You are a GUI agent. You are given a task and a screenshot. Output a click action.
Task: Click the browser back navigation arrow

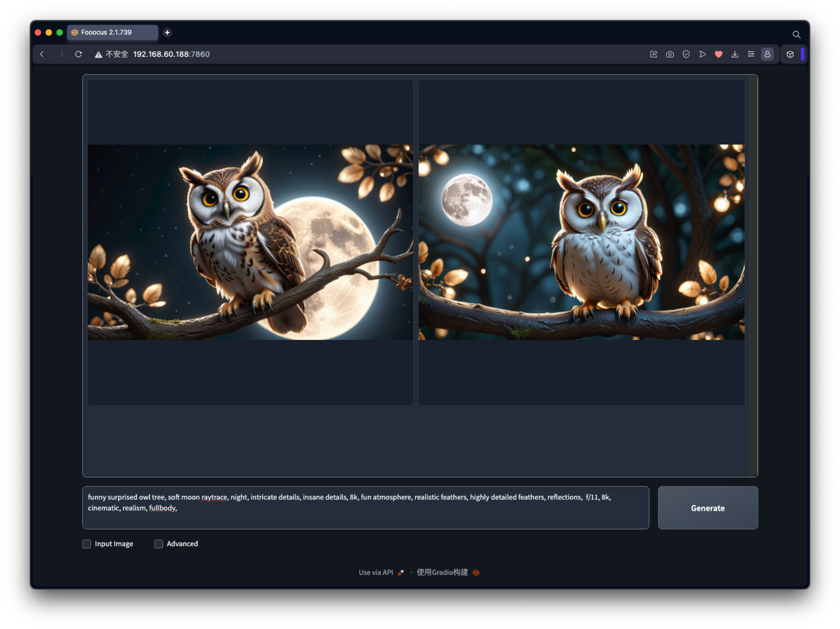click(41, 54)
